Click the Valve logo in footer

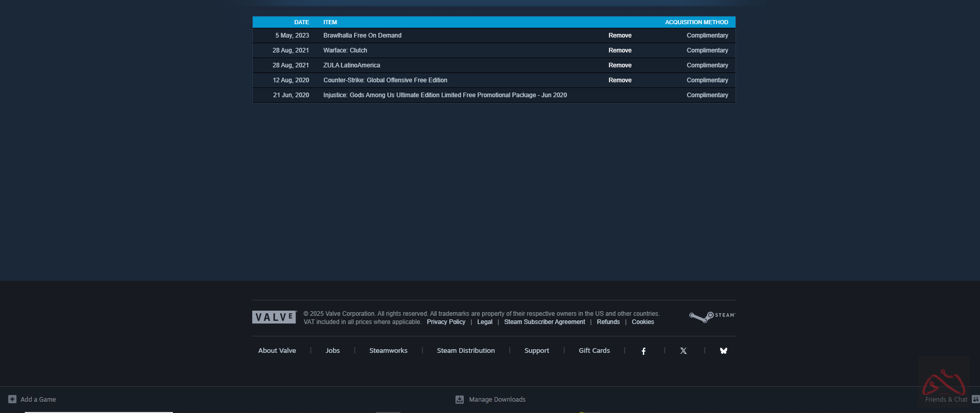(x=274, y=317)
